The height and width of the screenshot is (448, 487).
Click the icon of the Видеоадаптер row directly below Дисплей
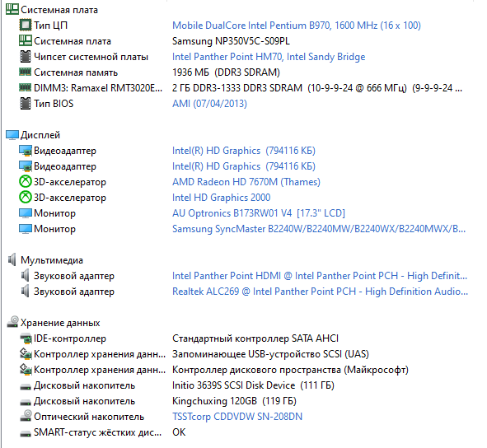tap(26, 151)
